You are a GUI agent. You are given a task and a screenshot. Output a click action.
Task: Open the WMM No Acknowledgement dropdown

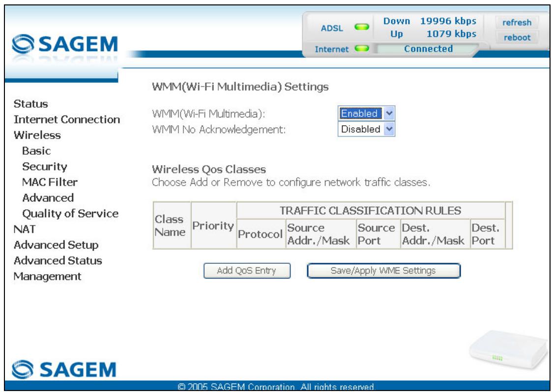tap(366, 129)
